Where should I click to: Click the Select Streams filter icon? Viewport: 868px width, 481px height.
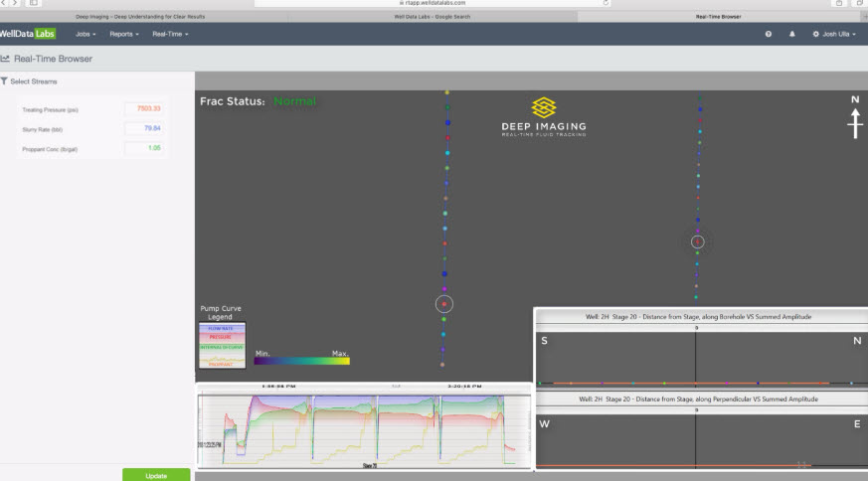click(4, 81)
